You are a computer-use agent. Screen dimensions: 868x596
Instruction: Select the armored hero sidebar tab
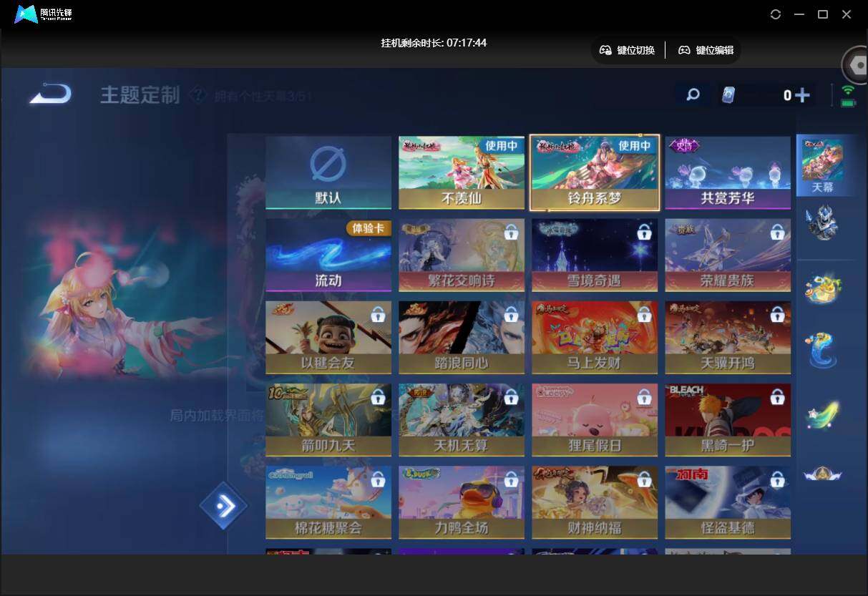pyautogui.click(x=821, y=223)
